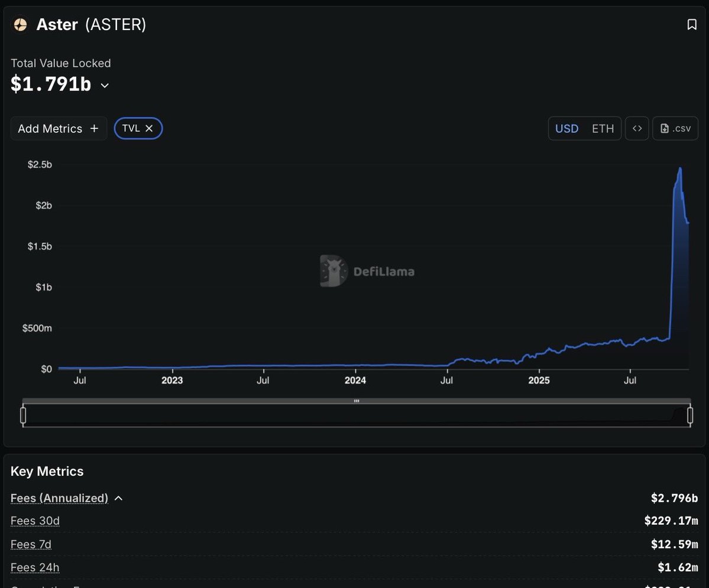Click the Fees 30d label
Screen dimensions: 709x588
click(35, 521)
